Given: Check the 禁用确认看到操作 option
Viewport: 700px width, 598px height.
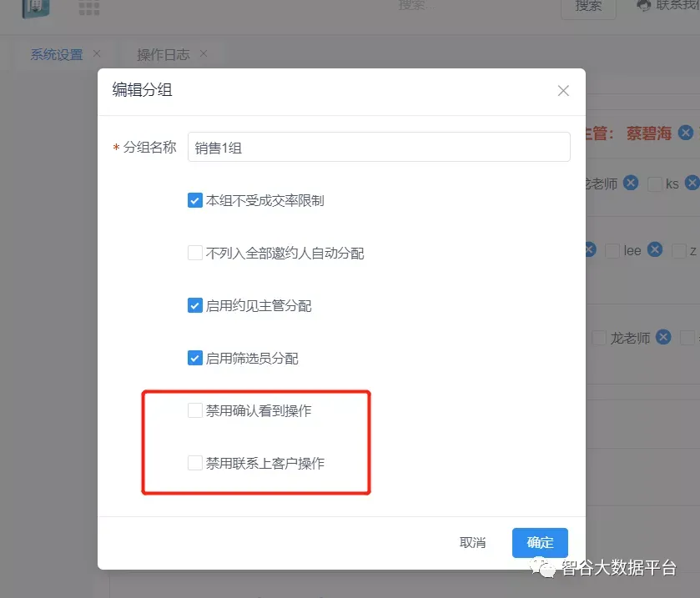Looking at the screenshot, I should [195, 410].
